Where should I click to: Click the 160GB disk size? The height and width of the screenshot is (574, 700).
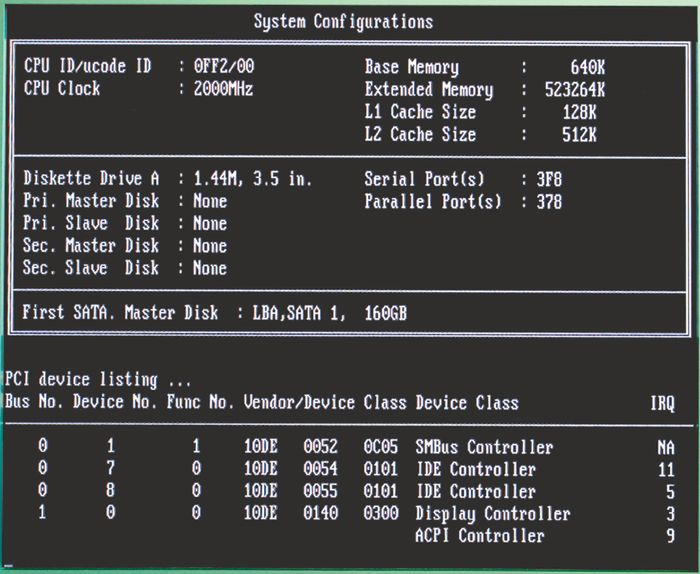click(386, 314)
